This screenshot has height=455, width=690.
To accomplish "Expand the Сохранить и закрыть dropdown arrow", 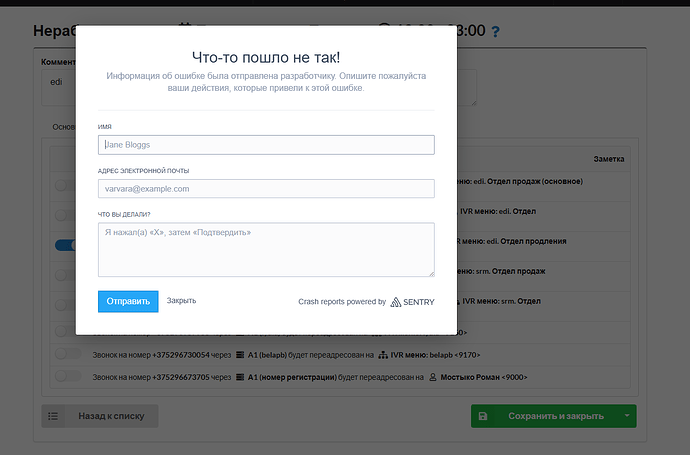I will coord(624,416).
